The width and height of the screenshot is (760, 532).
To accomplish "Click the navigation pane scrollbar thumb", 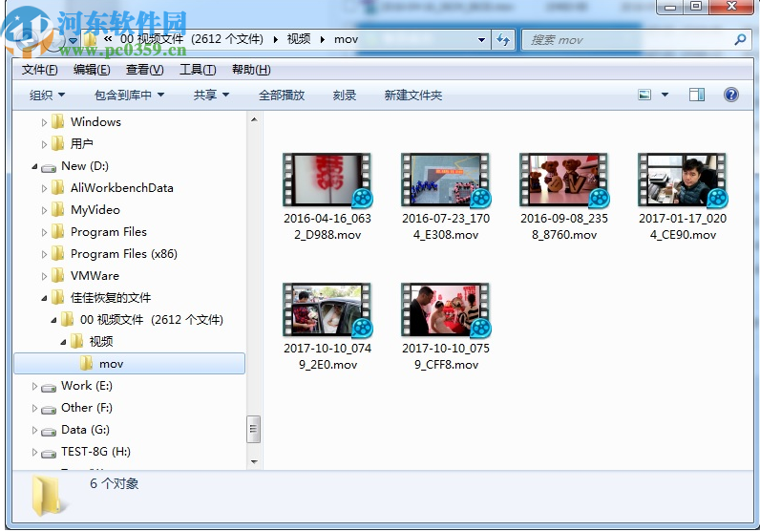I will [254, 429].
